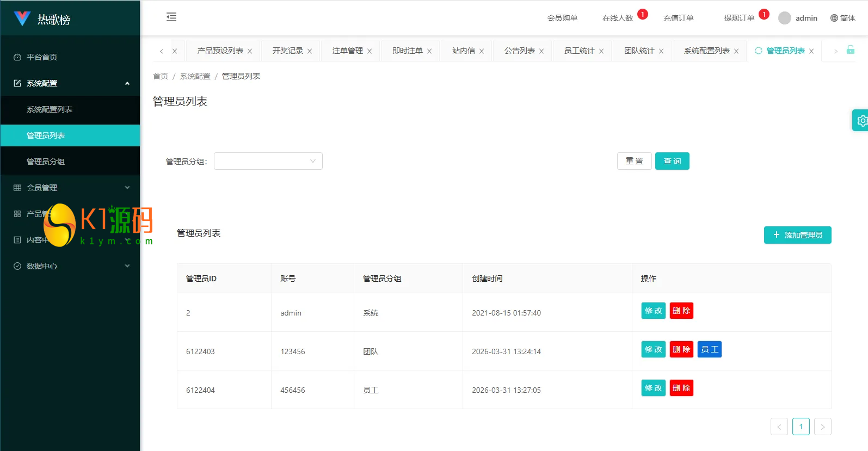
Task: Switch to the 员工统计 tab
Action: tap(580, 51)
